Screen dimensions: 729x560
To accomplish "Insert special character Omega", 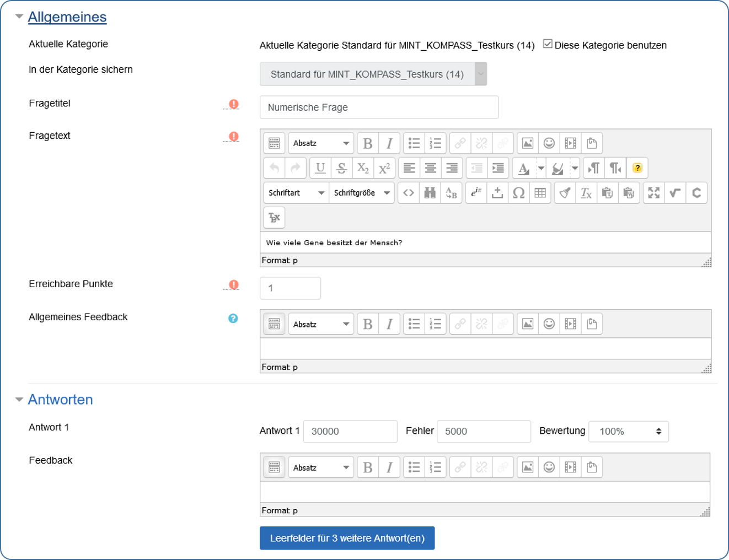I will point(519,193).
